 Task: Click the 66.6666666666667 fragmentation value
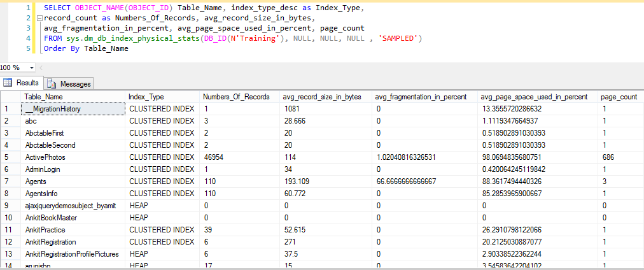coord(425,181)
